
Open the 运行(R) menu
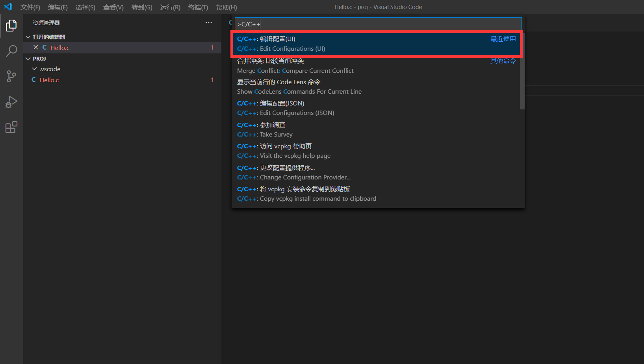170,7
